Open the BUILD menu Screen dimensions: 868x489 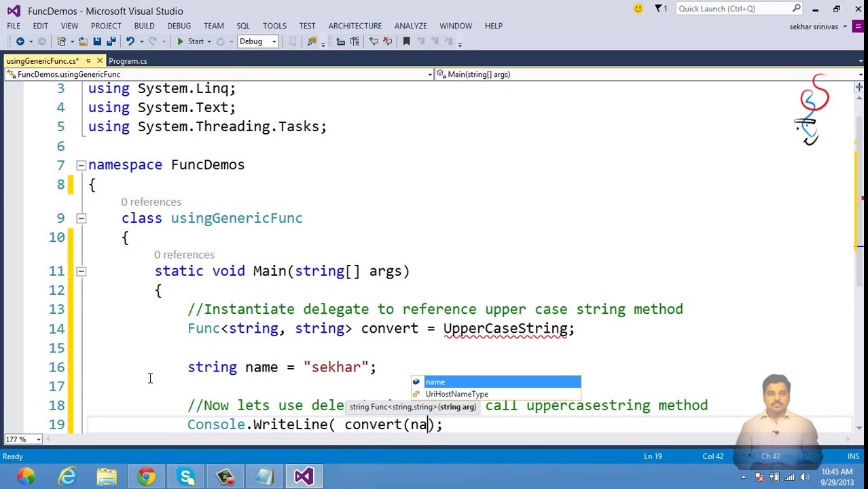pyautogui.click(x=144, y=26)
